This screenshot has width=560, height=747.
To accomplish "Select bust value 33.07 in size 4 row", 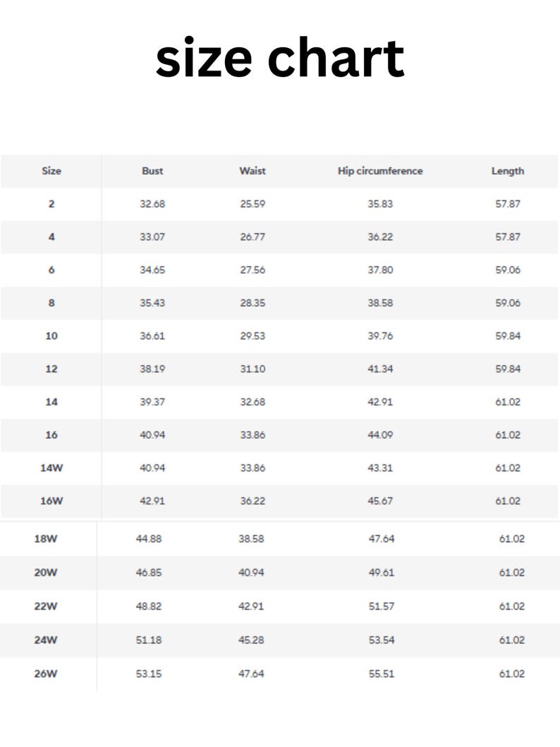I will tap(152, 237).
